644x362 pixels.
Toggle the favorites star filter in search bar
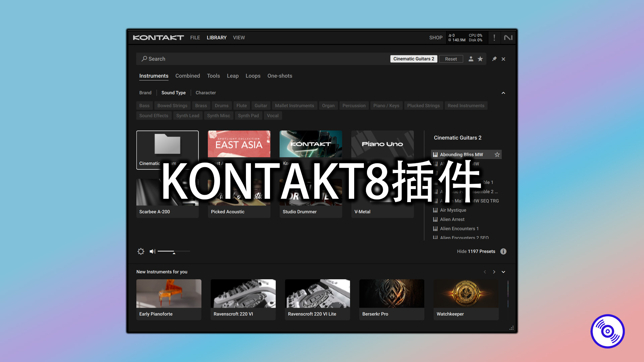[480, 59]
